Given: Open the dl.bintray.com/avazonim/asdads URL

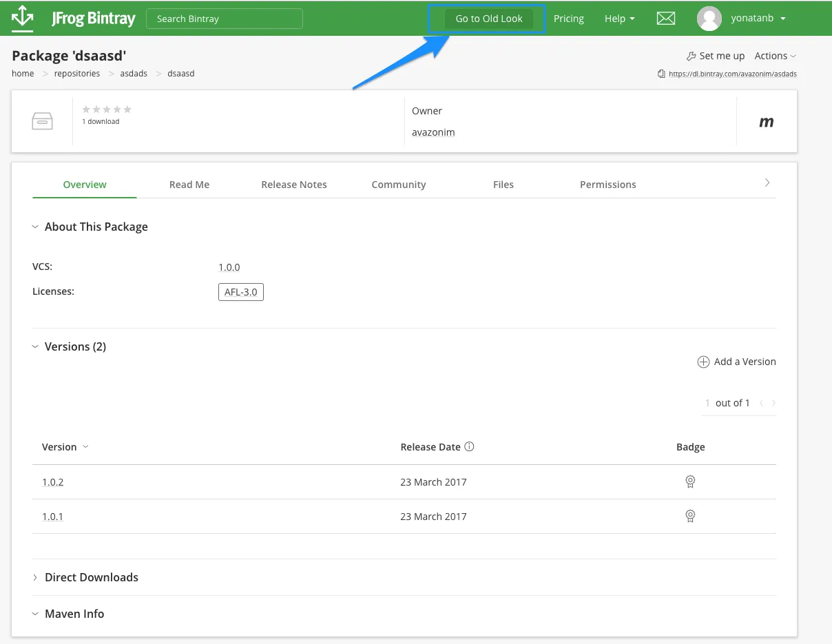Looking at the screenshot, I should (733, 74).
